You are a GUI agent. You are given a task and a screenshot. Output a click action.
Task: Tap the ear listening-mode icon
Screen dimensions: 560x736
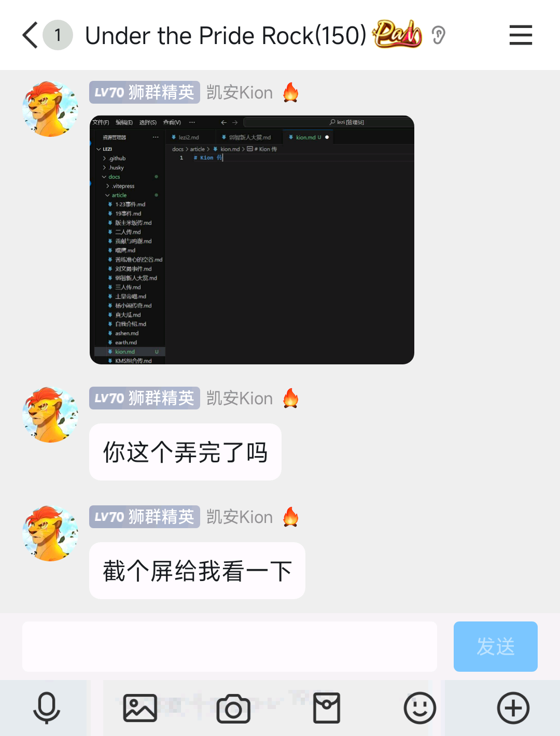tap(439, 35)
